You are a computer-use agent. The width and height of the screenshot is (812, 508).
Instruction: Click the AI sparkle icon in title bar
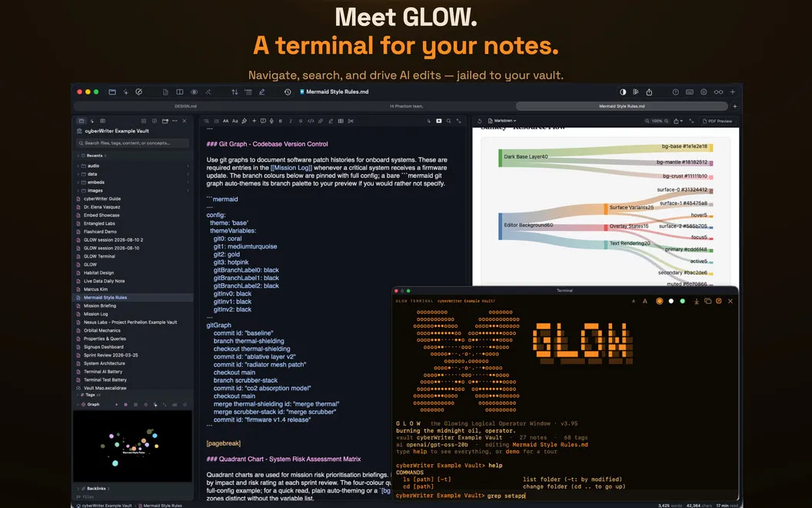125,92
